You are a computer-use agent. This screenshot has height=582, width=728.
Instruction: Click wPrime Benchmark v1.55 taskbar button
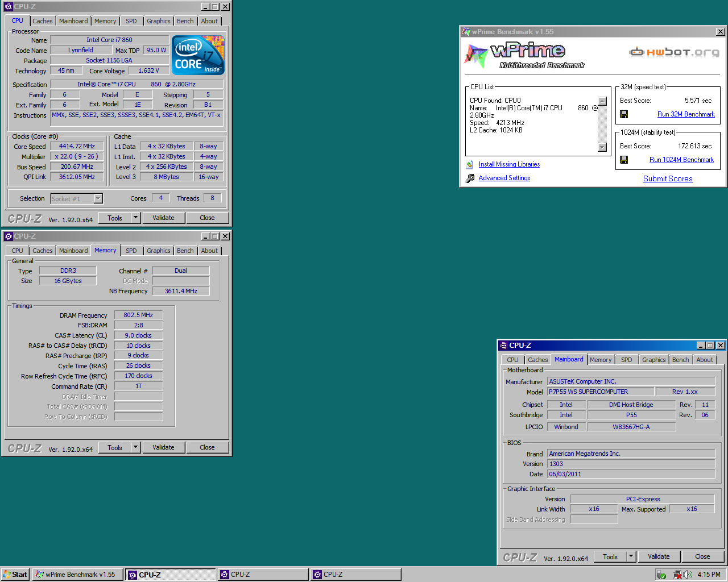pyautogui.click(x=77, y=575)
